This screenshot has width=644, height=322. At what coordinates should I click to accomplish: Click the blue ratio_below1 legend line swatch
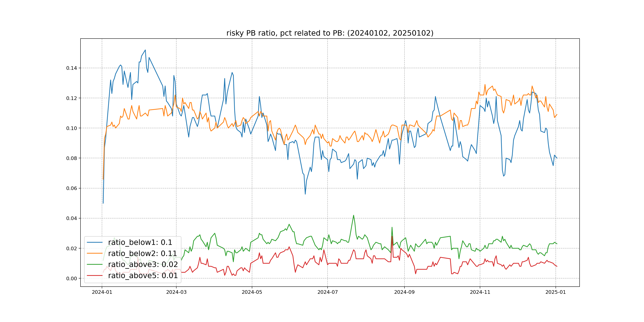[x=94, y=242]
